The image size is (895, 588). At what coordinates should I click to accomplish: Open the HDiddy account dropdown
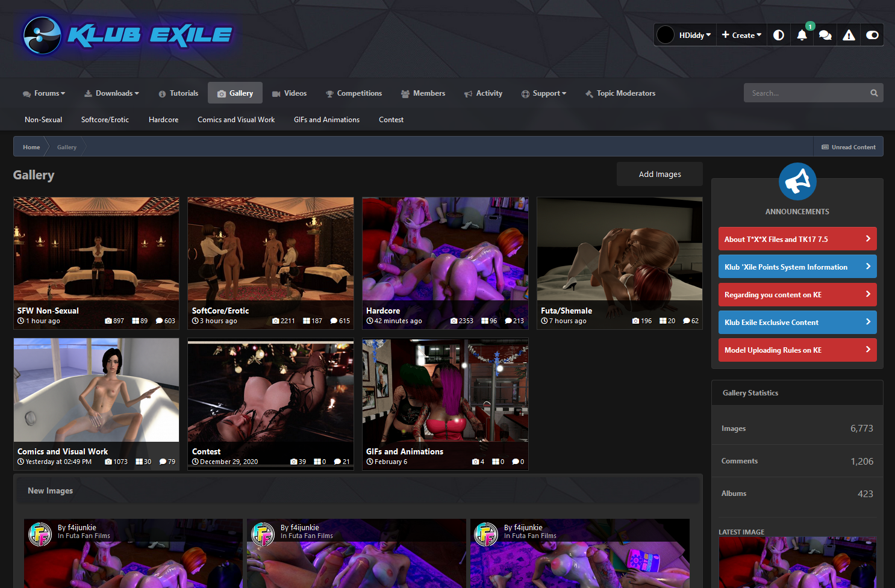click(695, 35)
